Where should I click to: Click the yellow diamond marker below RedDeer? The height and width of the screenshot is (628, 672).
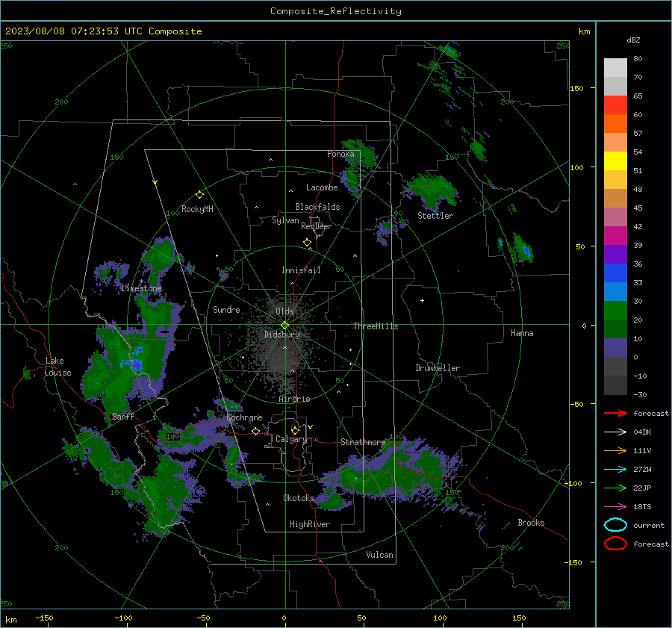pos(307,243)
